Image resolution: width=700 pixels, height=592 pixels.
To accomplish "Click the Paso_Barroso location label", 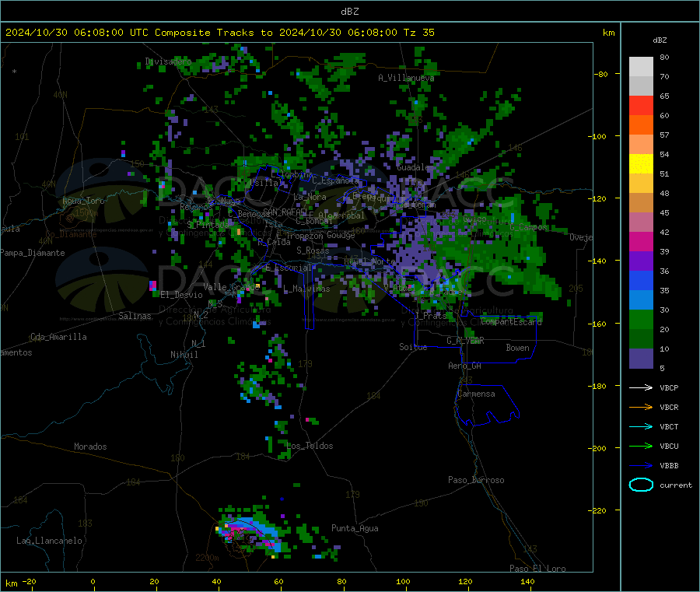I will (x=476, y=480).
